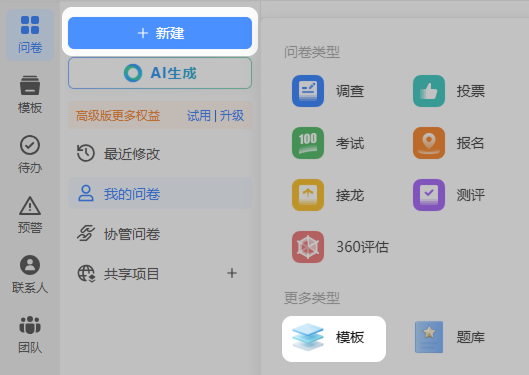Choose the 考试 exam type
The height and width of the screenshot is (375, 529).
click(x=328, y=143)
